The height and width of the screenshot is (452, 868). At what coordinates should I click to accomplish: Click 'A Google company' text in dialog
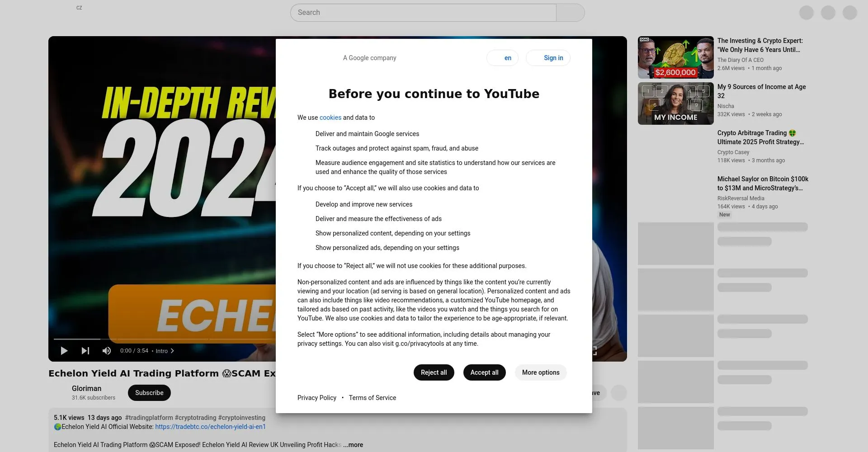(x=369, y=58)
